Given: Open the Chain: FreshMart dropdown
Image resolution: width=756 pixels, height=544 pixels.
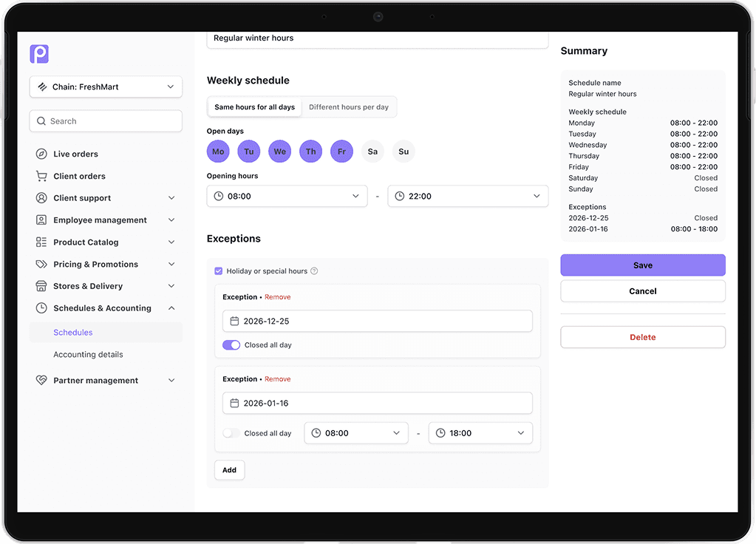Looking at the screenshot, I should pyautogui.click(x=106, y=86).
